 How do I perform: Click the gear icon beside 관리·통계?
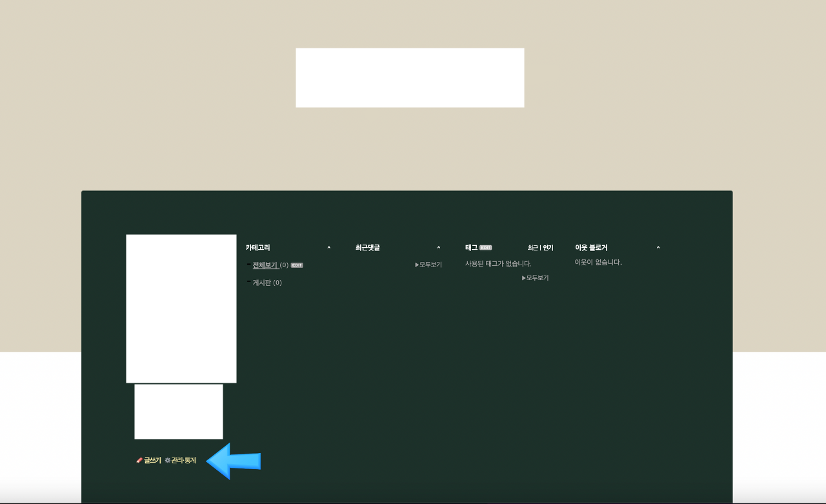[x=168, y=460]
